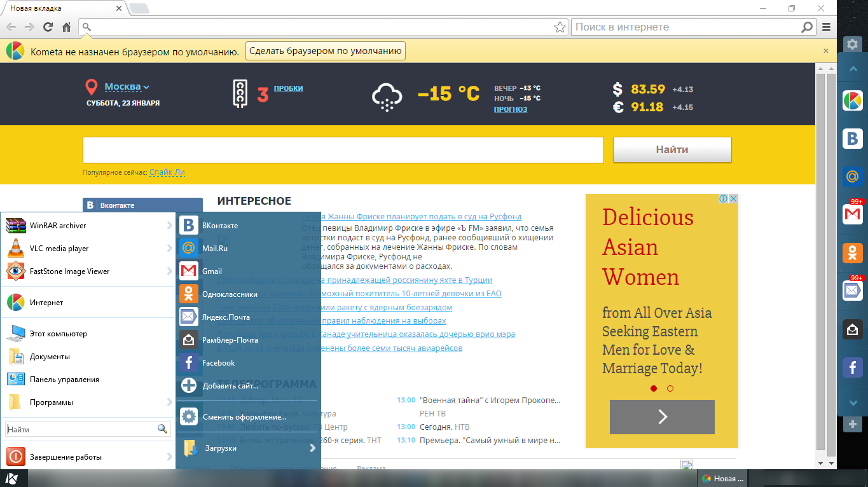Open the VKontakte icon in right sidebar

pyautogui.click(x=853, y=139)
